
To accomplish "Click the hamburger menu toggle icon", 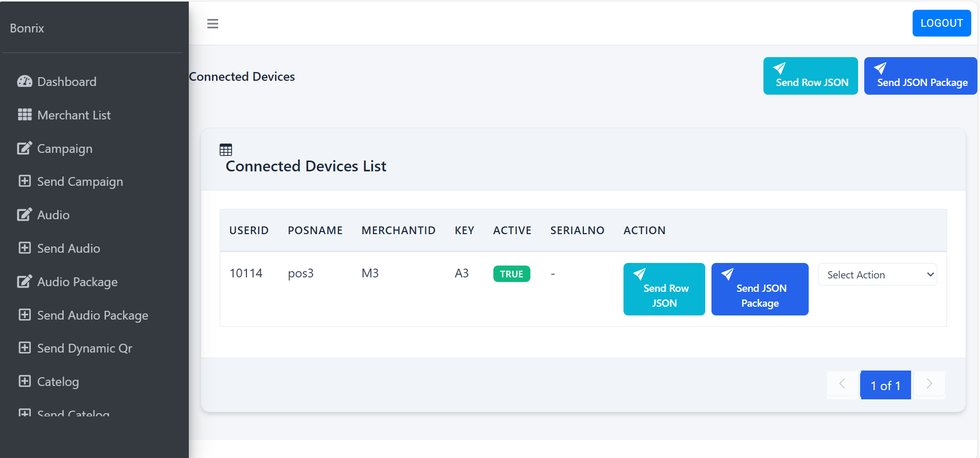I will [212, 24].
